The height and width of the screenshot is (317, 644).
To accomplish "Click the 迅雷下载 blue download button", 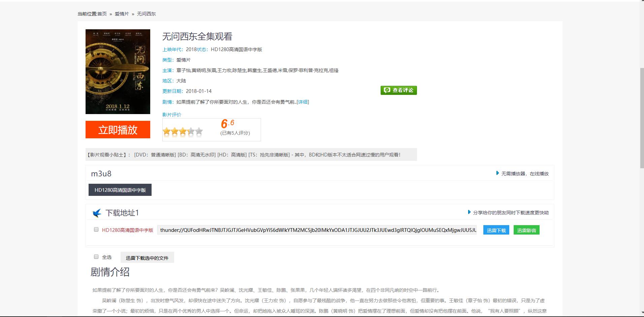I will [x=496, y=230].
